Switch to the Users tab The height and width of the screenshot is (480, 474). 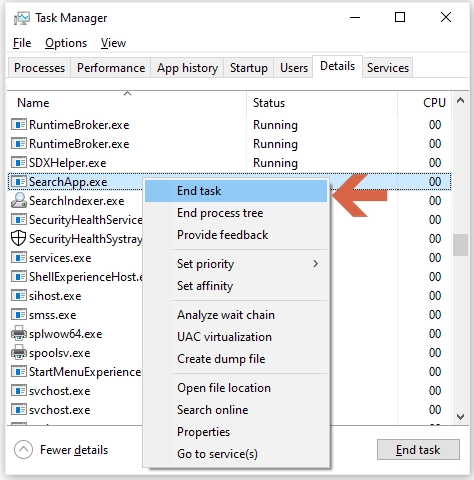294,68
